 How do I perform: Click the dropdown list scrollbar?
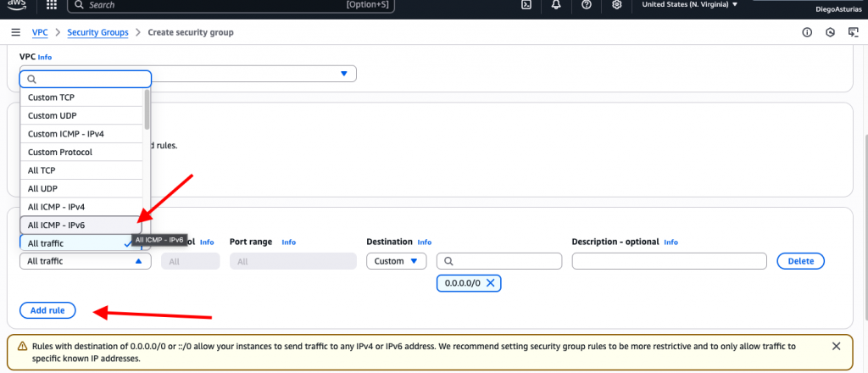147,109
